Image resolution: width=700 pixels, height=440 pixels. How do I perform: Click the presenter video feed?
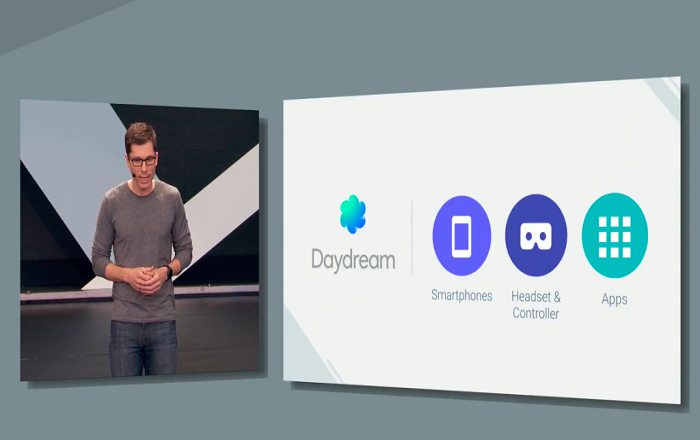(140, 240)
